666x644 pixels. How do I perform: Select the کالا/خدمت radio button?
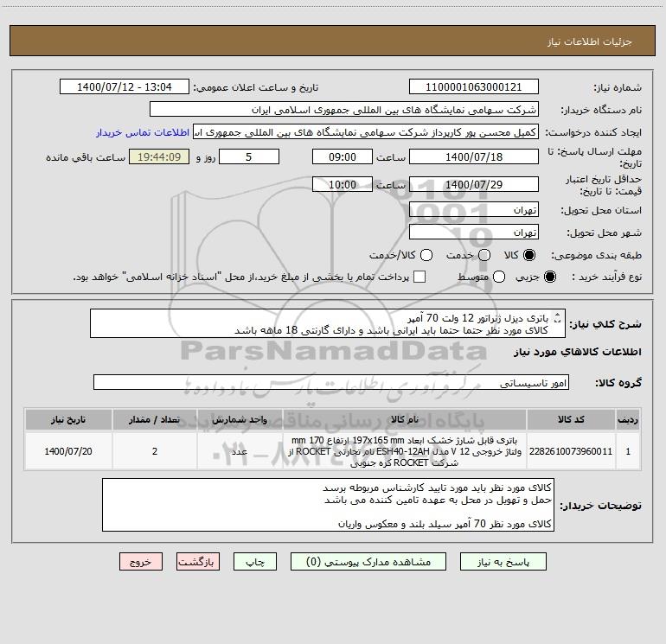click(426, 255)
